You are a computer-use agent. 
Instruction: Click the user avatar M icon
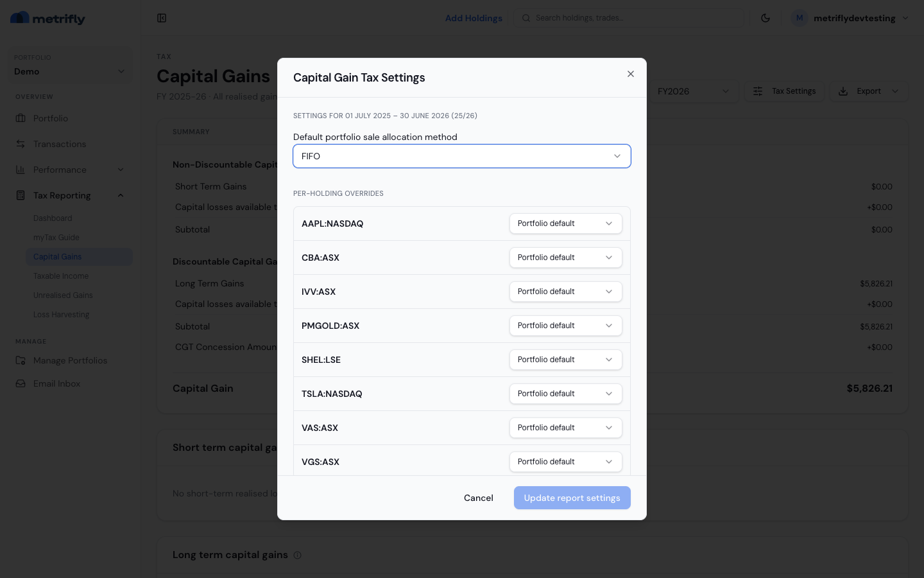(x=800, y=18)
